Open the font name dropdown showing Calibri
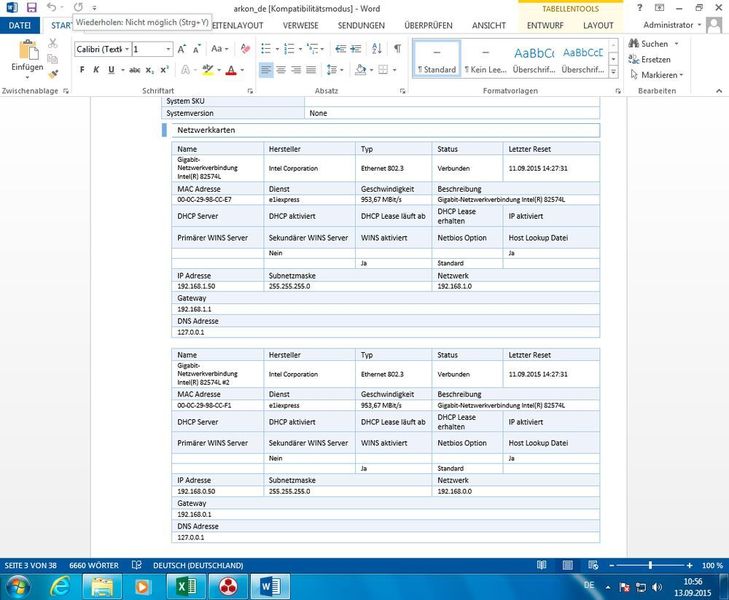729x600 pixels. pos(102,49)
